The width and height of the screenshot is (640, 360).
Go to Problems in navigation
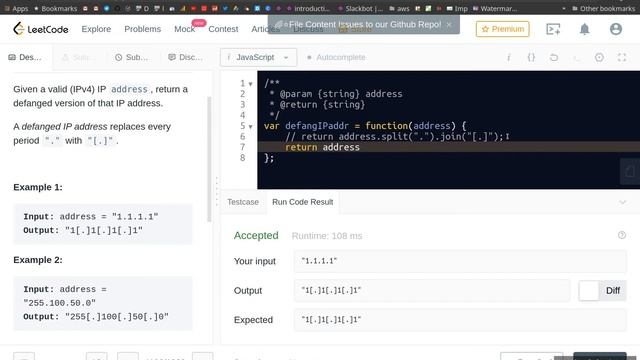point(142,29)
